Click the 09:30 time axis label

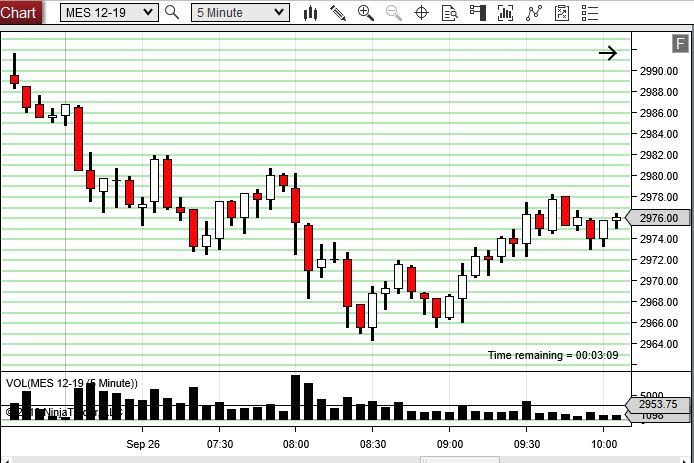(527, 444)
